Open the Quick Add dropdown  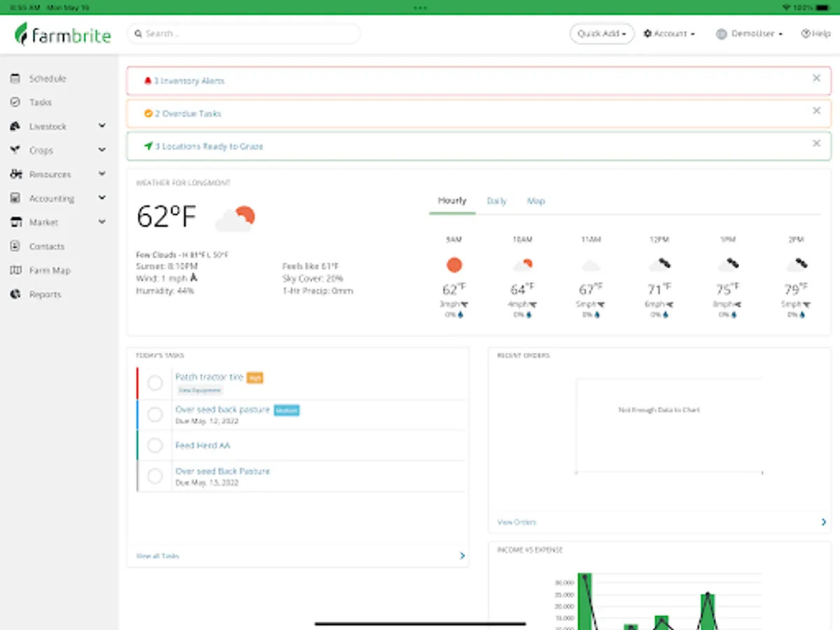(x=602, y=34)
